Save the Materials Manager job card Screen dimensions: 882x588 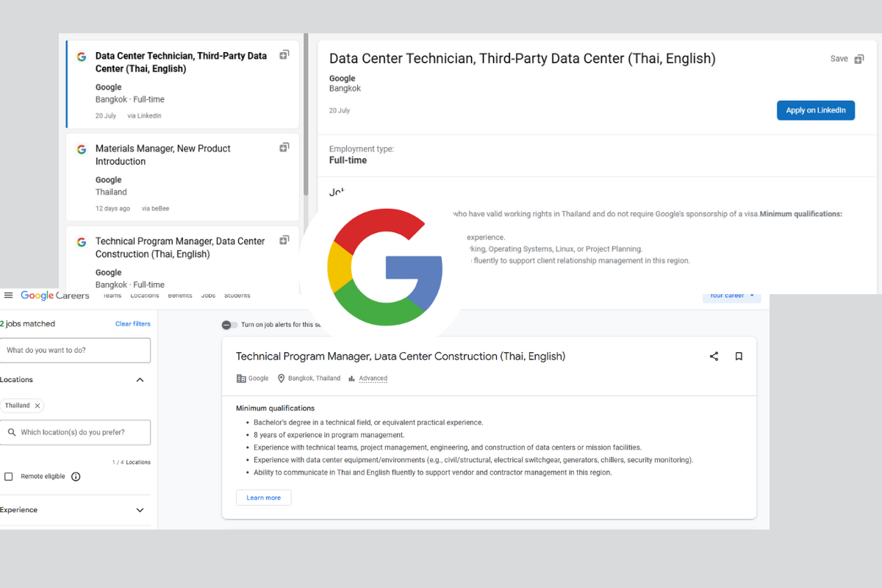(x=284, y=148)
